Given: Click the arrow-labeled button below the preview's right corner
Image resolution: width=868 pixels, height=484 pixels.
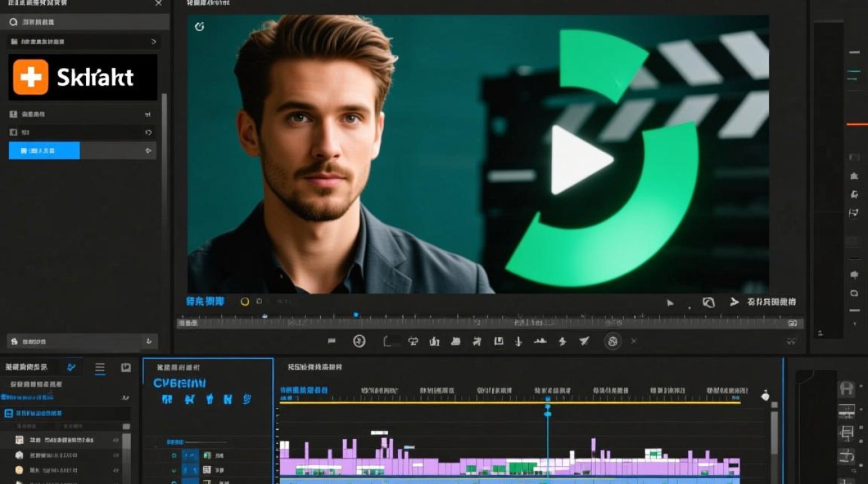Looking at the screenshot, I should [763, 301].
